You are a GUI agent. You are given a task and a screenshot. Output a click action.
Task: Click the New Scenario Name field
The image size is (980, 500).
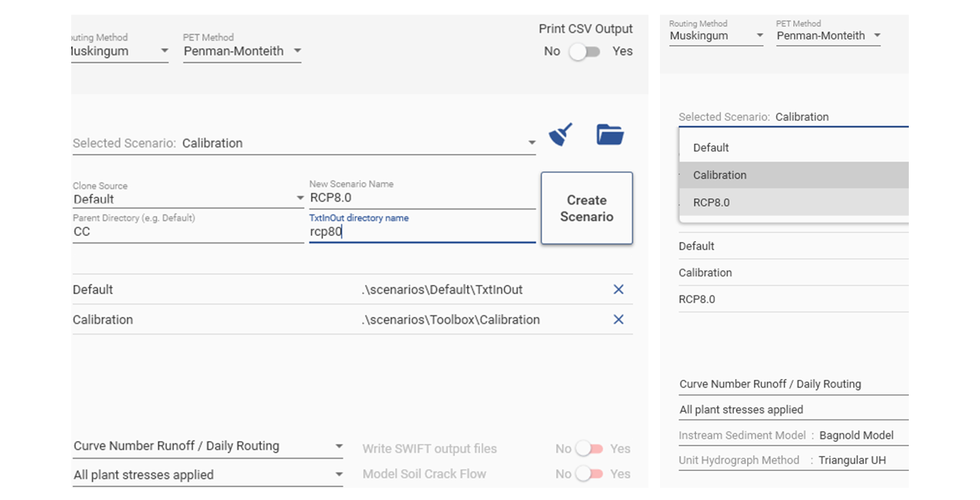coord(421,198)
